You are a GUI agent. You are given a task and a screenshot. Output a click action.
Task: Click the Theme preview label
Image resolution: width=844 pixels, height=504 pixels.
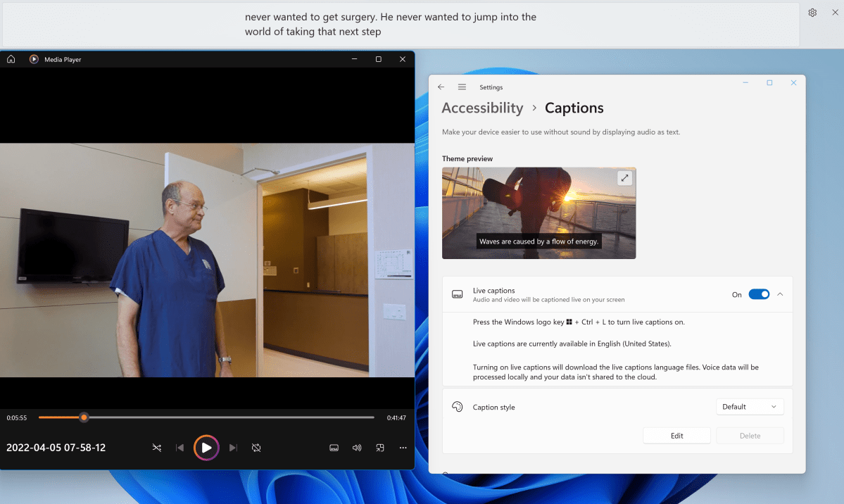(467, 158)
